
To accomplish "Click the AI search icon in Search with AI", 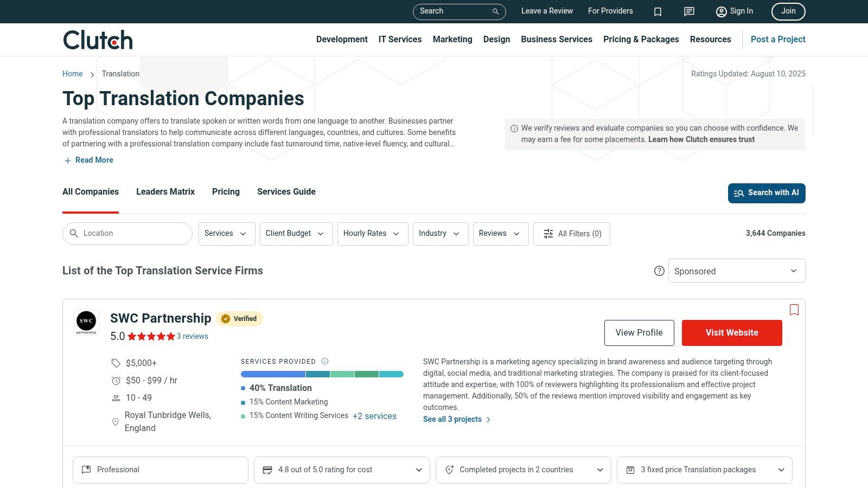I will (x=739, y=193).
